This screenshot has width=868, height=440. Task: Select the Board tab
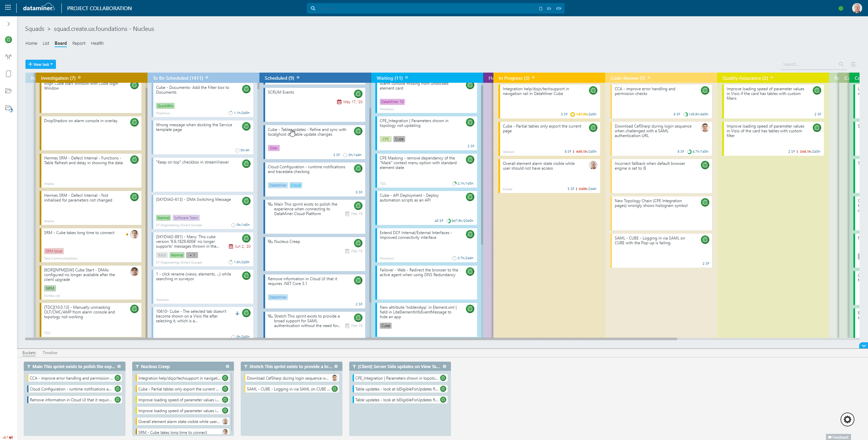pos(61,43)
